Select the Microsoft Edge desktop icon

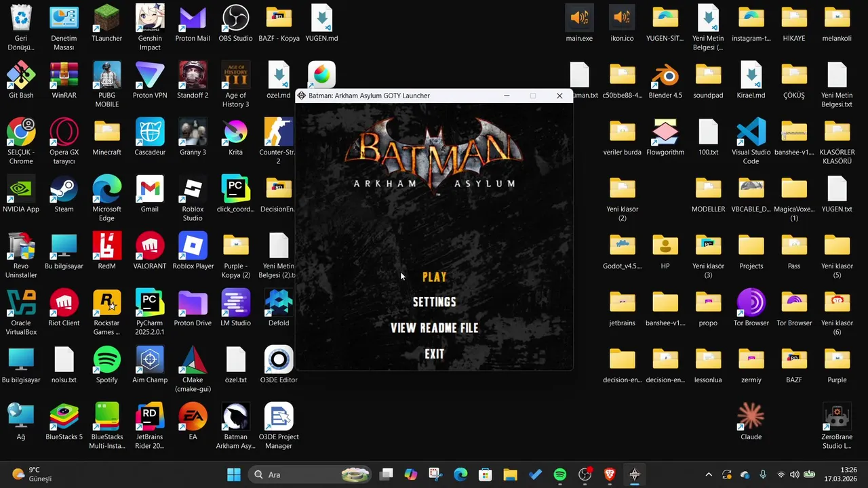pyautogui.click(x=106, y=198)
